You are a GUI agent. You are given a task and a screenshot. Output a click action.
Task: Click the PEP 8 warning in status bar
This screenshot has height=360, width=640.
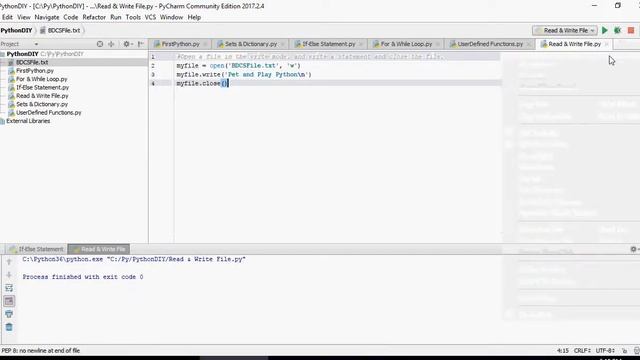coord(41,351)
